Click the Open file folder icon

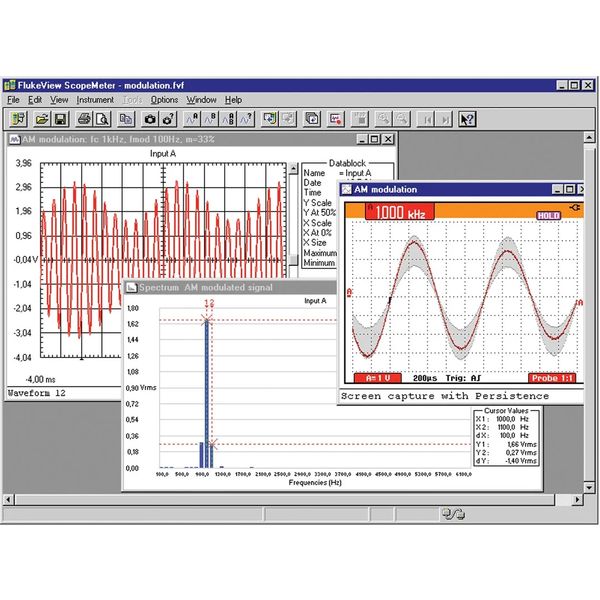(x=39, y=119)
